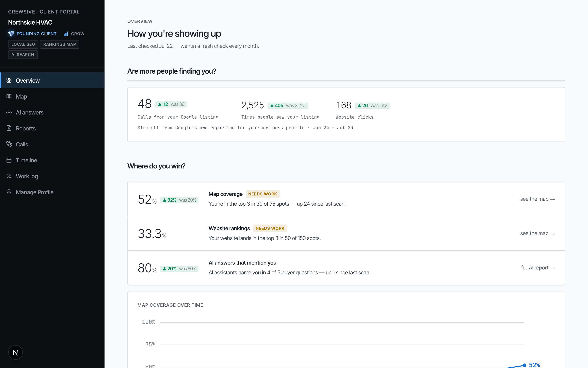Click the 168 website clicks count
Image resolution: width=588 pixels, height=368 pixels.
(344, 105)
